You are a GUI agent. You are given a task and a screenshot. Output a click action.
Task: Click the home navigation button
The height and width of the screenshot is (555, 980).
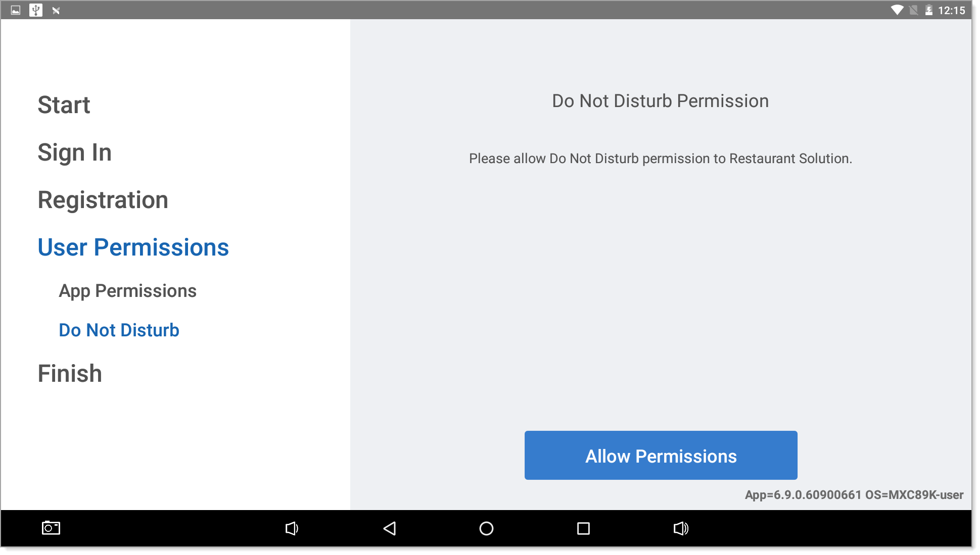point(486,528)
